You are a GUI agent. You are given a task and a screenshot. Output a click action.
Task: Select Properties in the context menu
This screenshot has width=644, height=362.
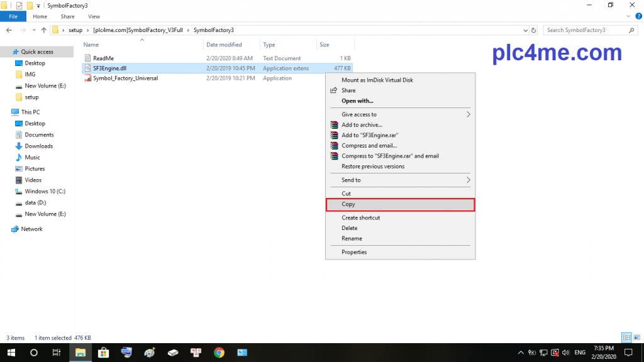354,252
